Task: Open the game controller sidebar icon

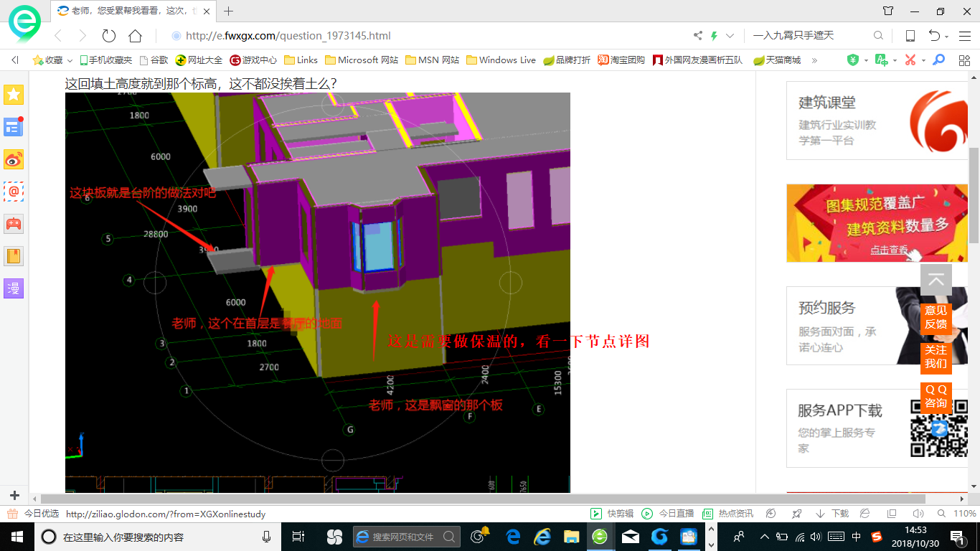Action: tap(14, 224)
